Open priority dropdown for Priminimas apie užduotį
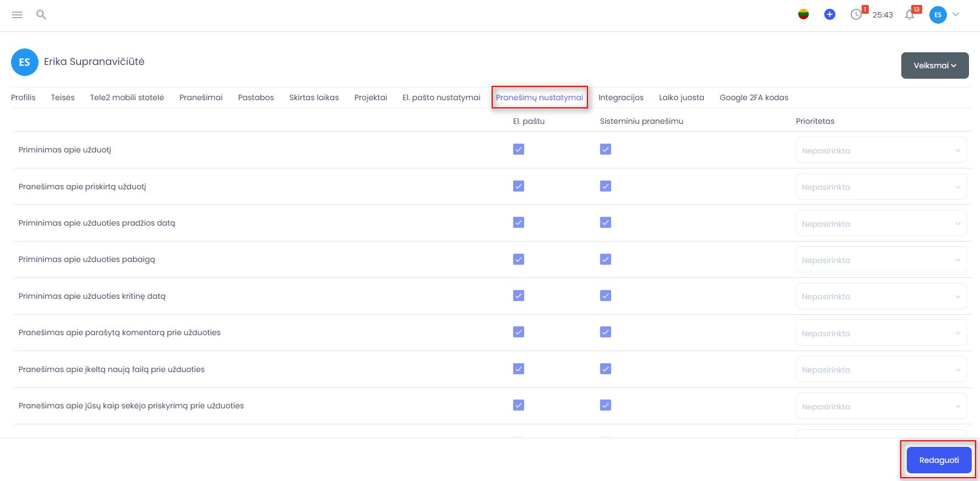This screenshot has height=481, width=980. 881,150
